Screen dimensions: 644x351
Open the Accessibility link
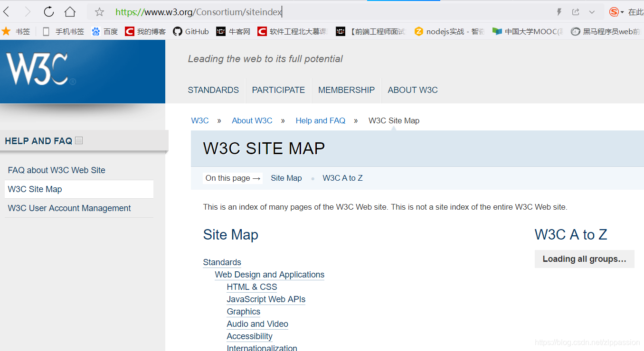pyautogui.click(x=249, y=336)
